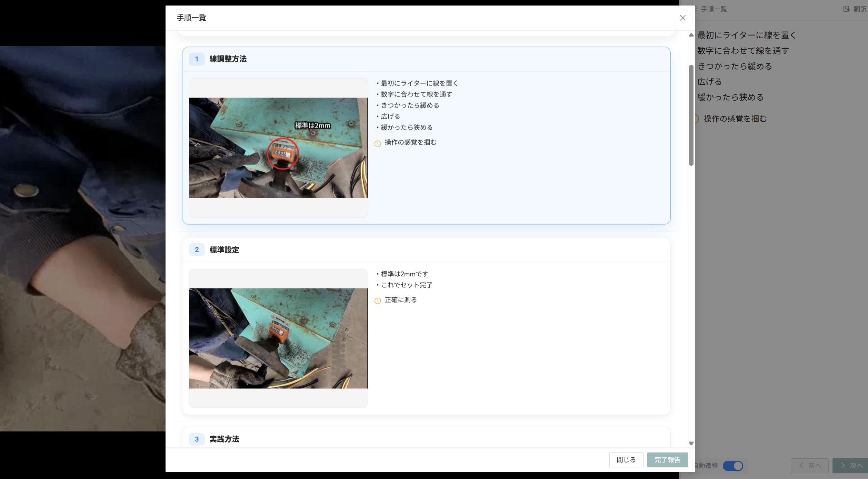Go to next step with 次へ
The width and height of the screenshot is (868, 479).
click(851, 466)
